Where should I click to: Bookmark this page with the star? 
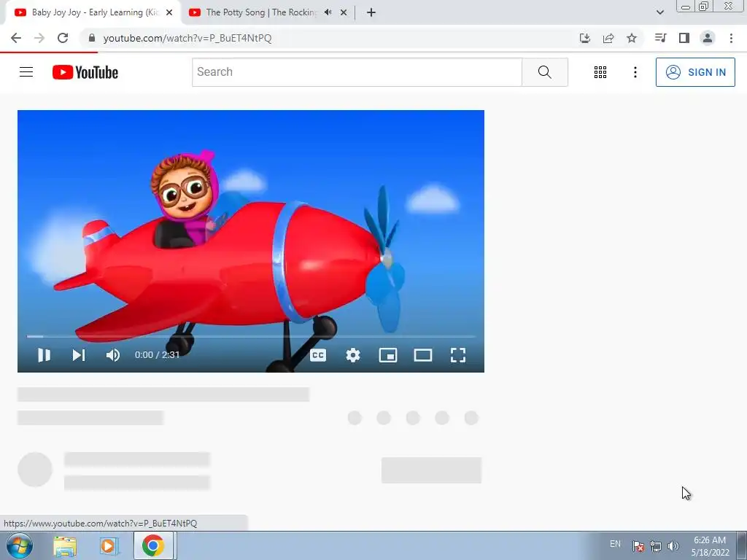pos(631,38)
